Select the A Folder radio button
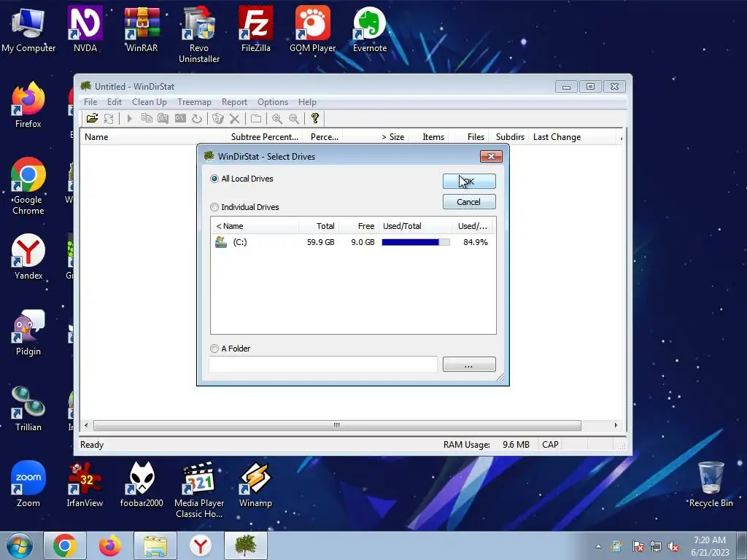747x560 pixels. [x=214, y=349]
